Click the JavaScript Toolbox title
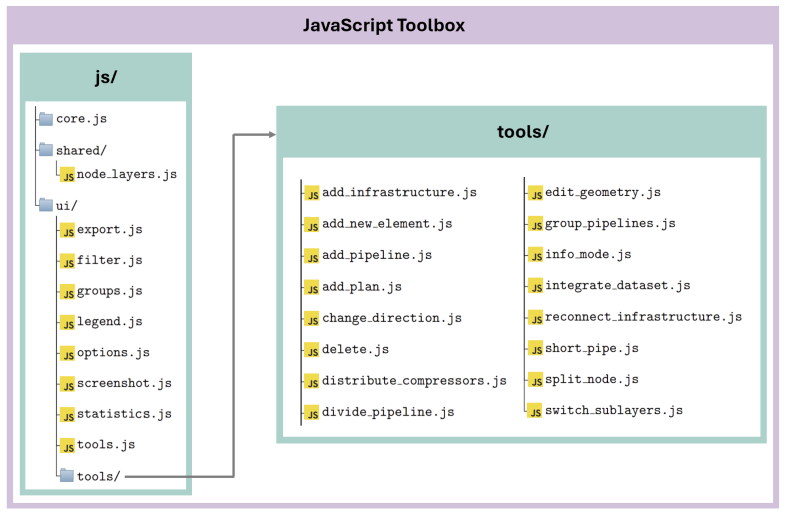Image resolution: width=785 pixels, height=515 pixels. tap(383, 25)
